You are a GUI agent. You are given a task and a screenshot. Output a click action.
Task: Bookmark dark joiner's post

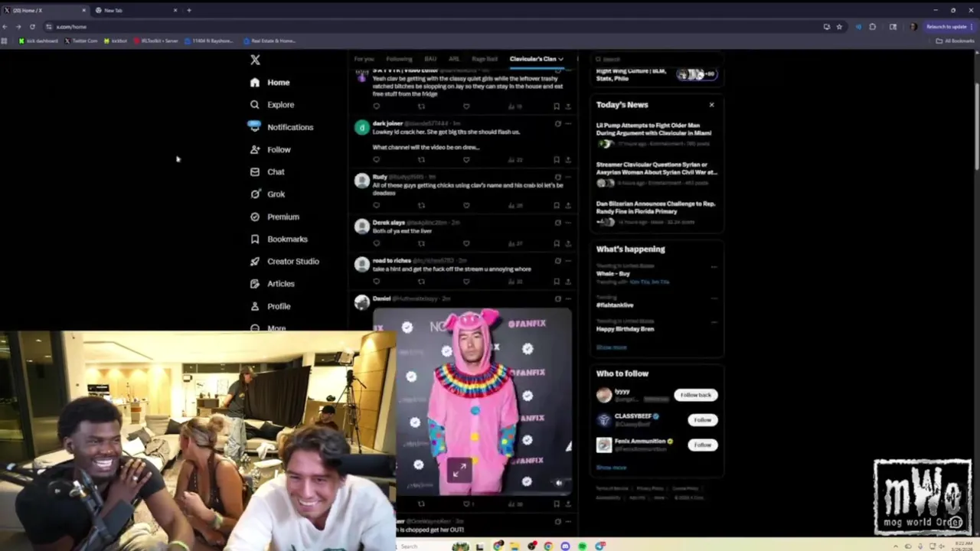557,160
